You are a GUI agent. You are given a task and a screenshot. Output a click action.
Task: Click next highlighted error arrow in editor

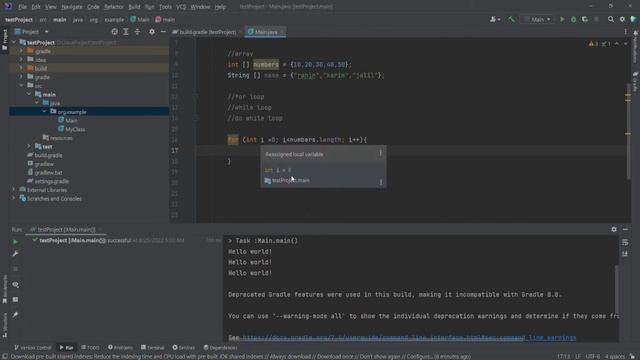625,44
